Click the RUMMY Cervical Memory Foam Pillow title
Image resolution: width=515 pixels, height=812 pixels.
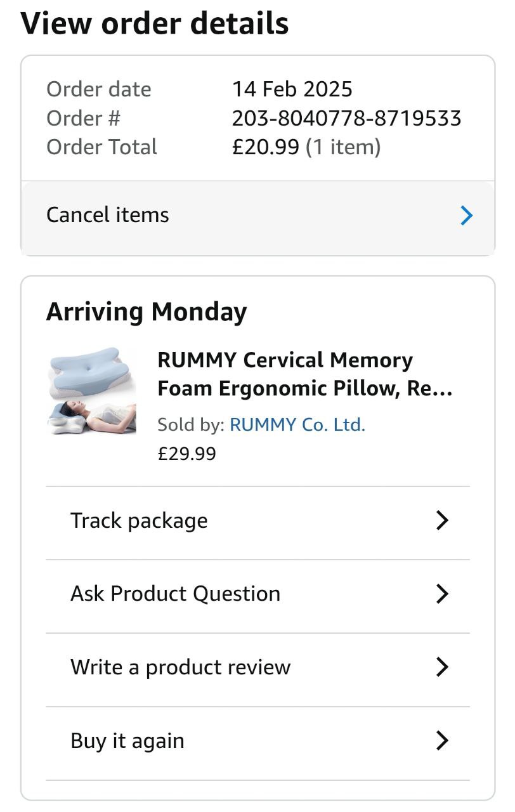[x=304, y=374]
